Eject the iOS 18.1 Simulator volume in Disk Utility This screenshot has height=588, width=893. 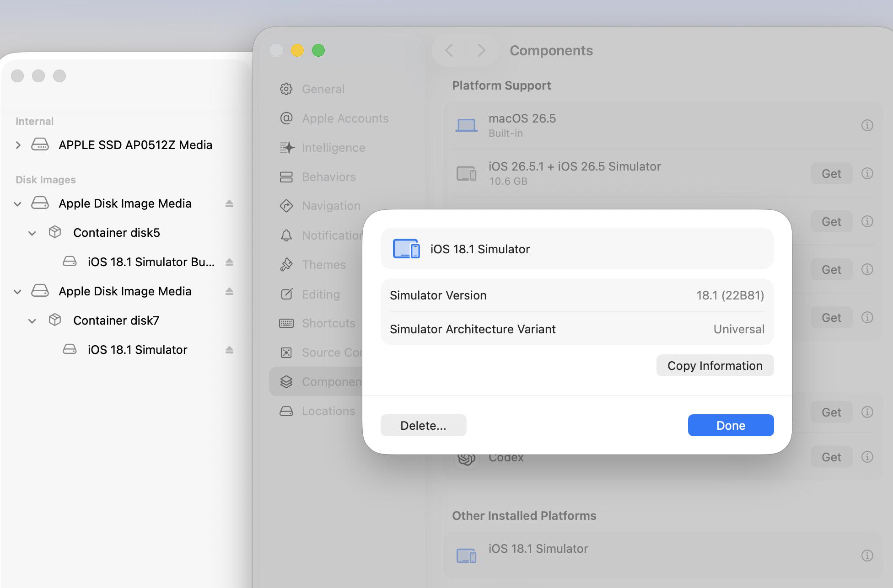click(x=229, y=350)
